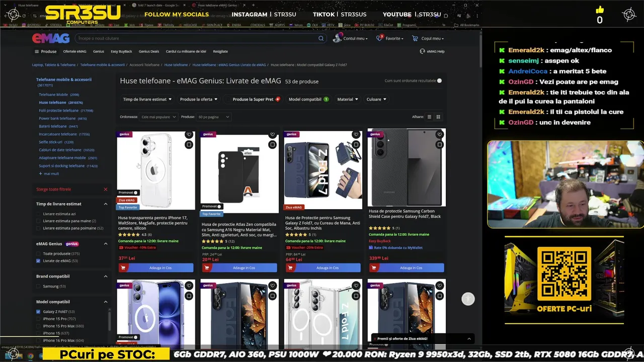The image size is (644, 362).
Task: Open Cardul cu milioane de idei menu item
Action: pos(186,51)
